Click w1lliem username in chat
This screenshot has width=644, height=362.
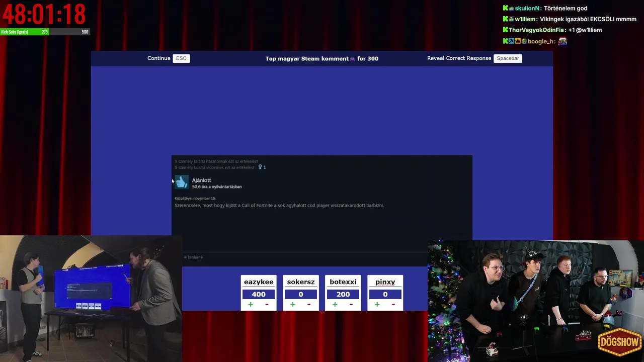(525, 19)
